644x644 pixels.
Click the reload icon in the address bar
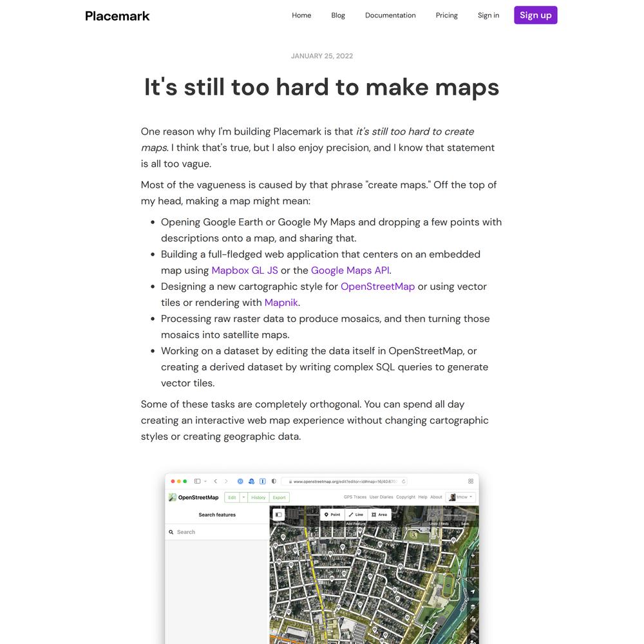tap(404, 481)
